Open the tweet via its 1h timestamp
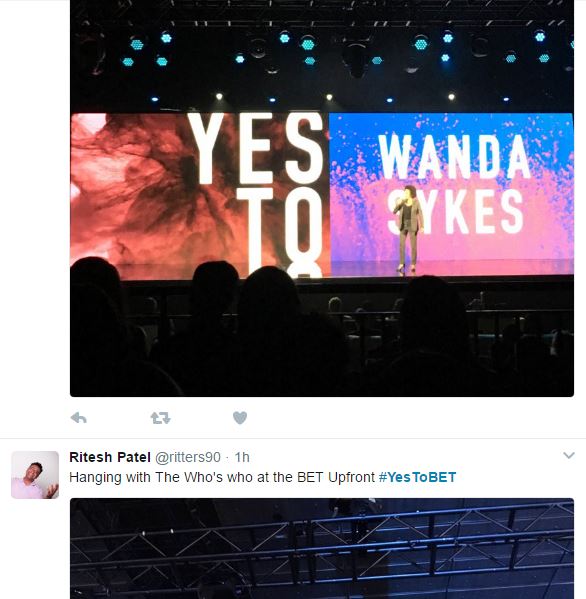Screen dimensions: 586x599 242,457
